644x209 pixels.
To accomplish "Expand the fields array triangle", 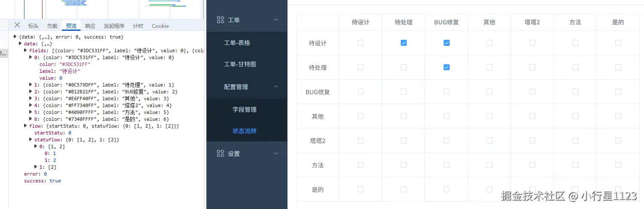I will coord(26,51).
